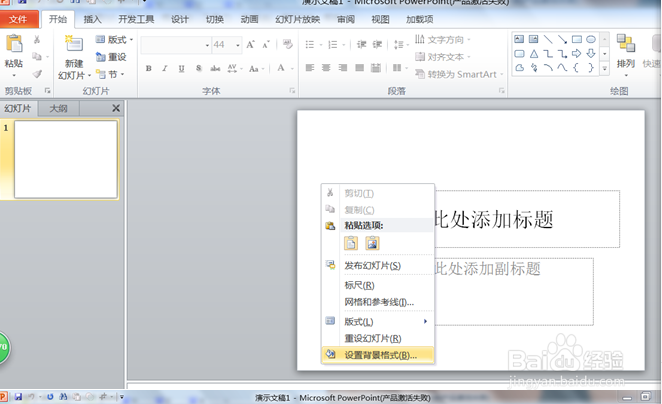Click the subtitle placeholder text box

click(x=514, y=292)
